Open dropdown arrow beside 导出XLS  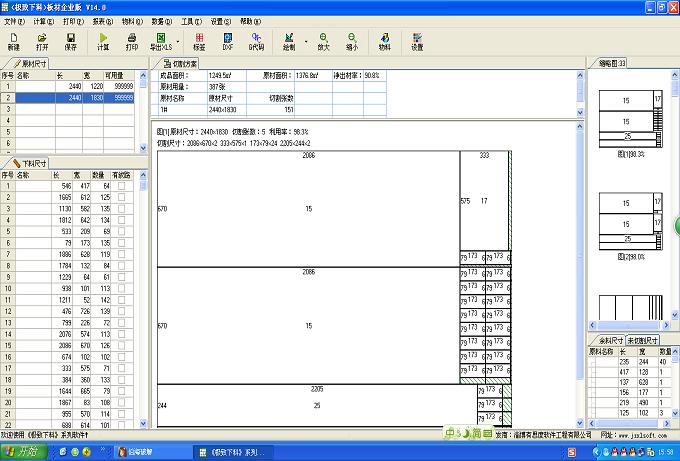click(178, 42)
